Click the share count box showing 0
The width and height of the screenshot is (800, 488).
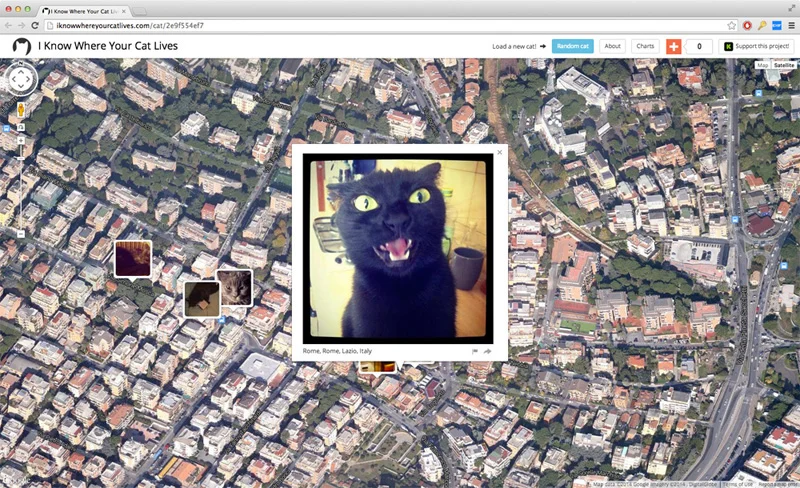click(699, 46)
